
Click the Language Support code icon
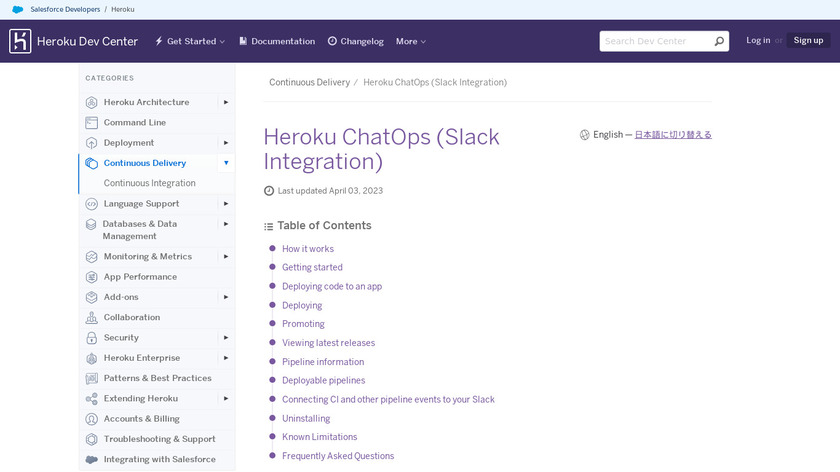pos(92,204)
